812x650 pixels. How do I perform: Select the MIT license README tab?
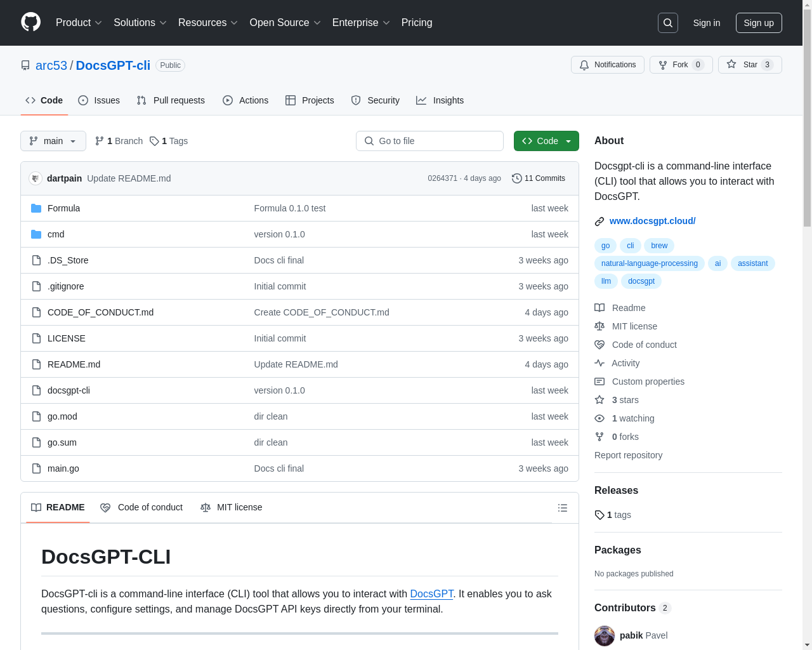coord(232,507)
